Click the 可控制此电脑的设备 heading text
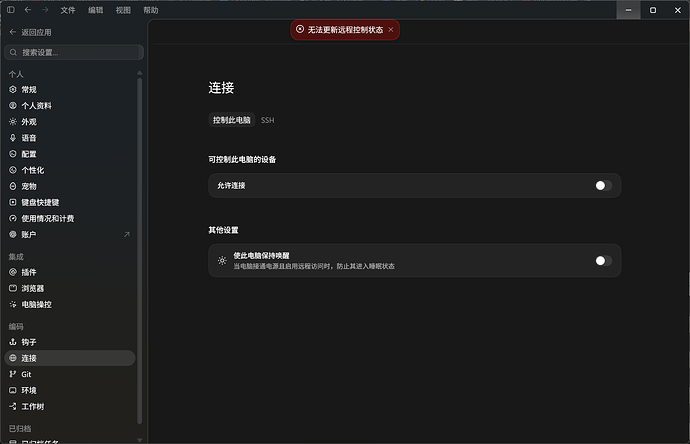This screenshot has width=690, height=444. pos(242,159)
